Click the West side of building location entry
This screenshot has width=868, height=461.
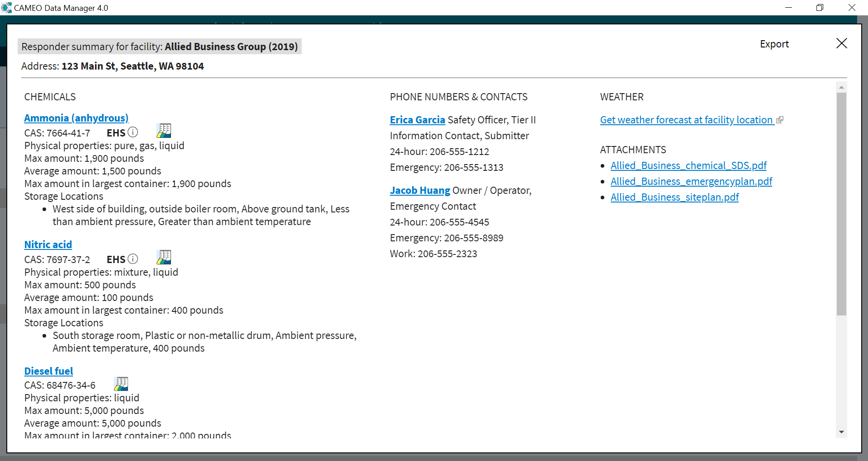201,215
